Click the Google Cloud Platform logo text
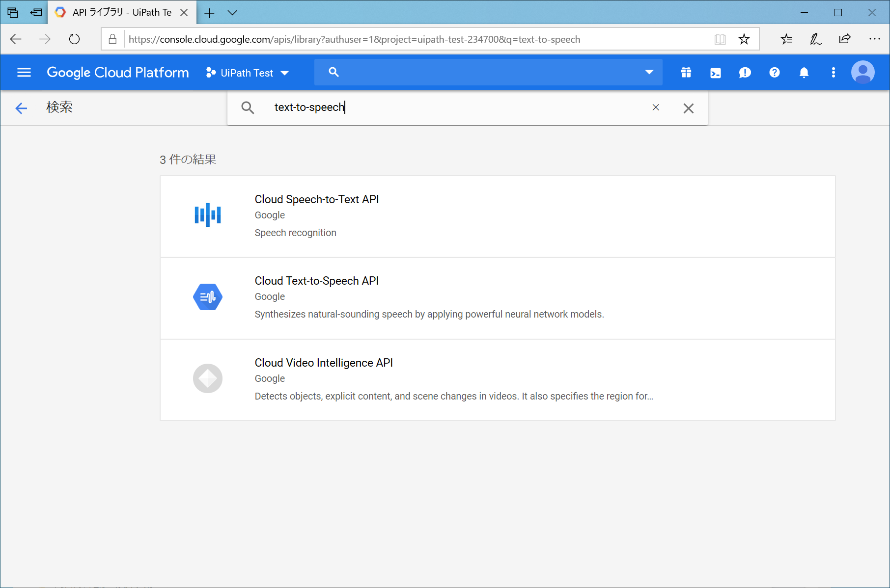Viewport: 890px width, 588px height. tap(118, 73)
